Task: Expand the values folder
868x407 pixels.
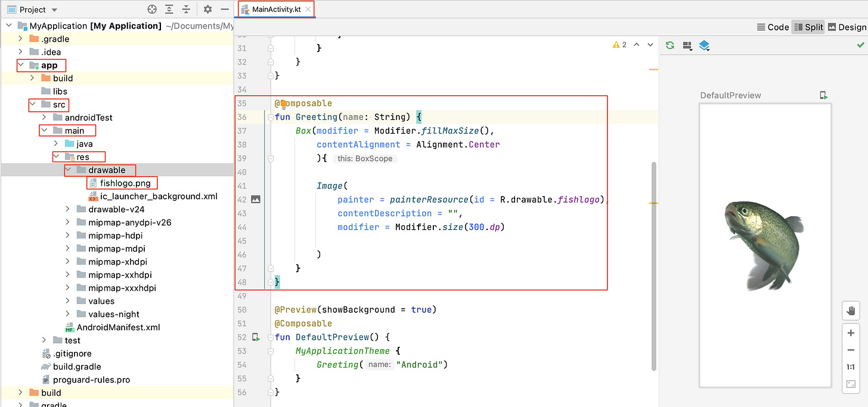Action: [x=66, y=301]
